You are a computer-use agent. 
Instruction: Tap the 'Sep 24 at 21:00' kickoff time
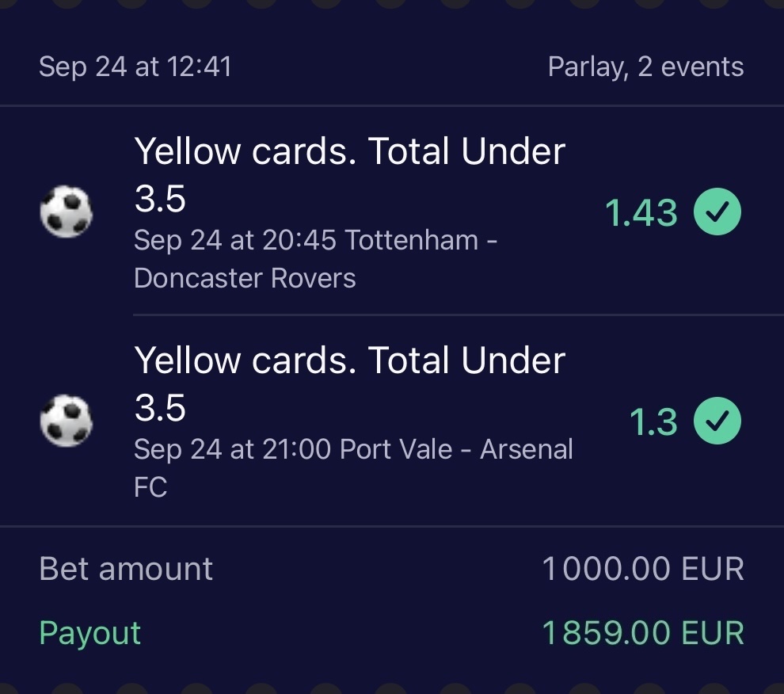(232, 449)
